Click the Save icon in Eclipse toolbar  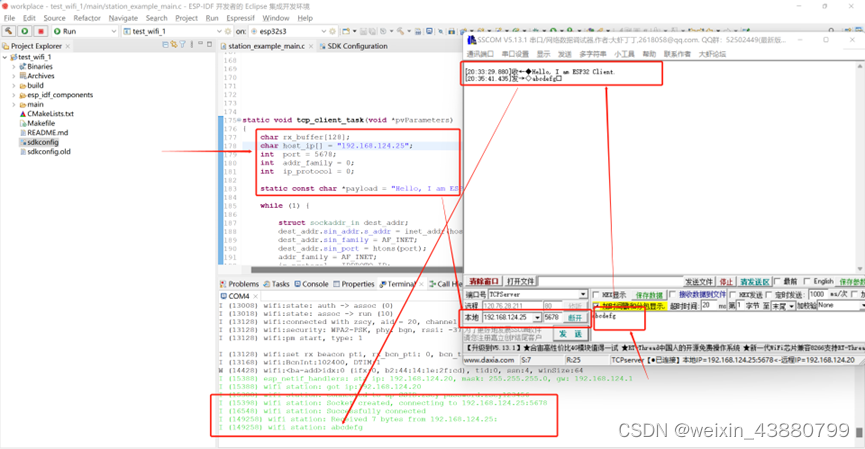[363, 31]
